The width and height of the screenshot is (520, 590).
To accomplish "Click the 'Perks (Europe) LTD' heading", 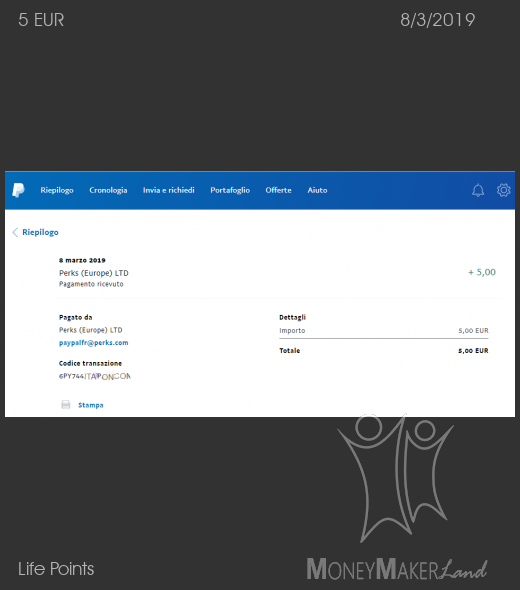I will [x=94, y=273].
